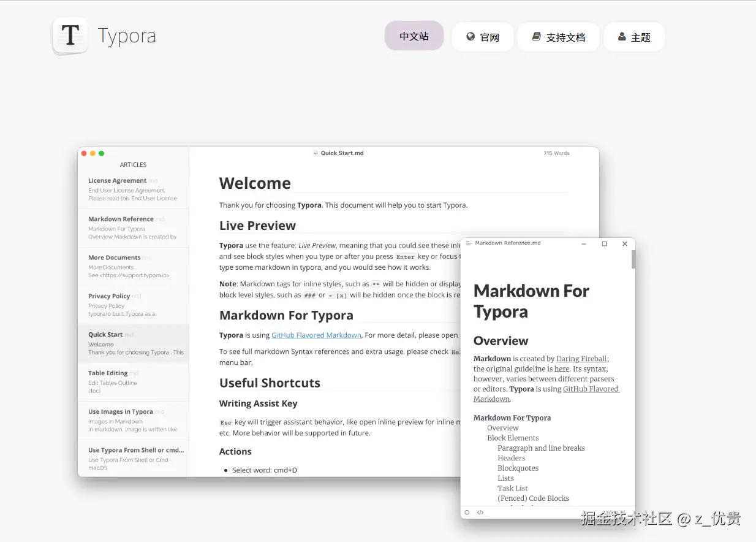Minimize the Markdown Reference window
The height and width of the screenshot is (542, 756).
click(x=584, y=243)
